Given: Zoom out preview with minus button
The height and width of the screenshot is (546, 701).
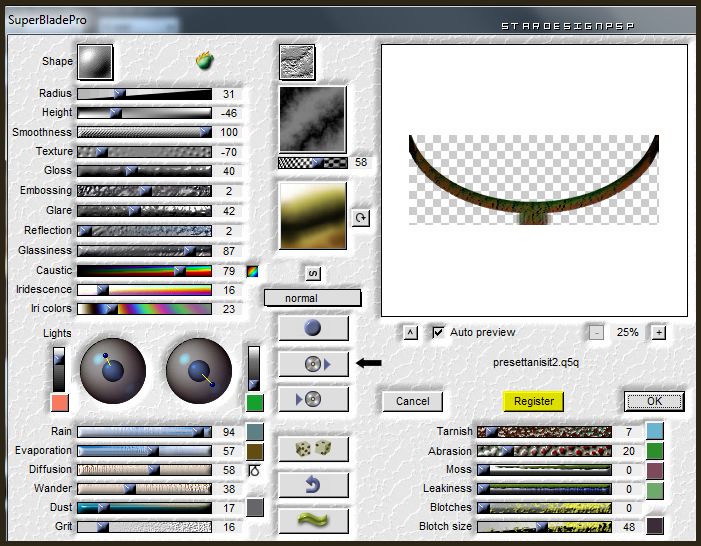Looking at the screenshot, I should tap(596, 332).
